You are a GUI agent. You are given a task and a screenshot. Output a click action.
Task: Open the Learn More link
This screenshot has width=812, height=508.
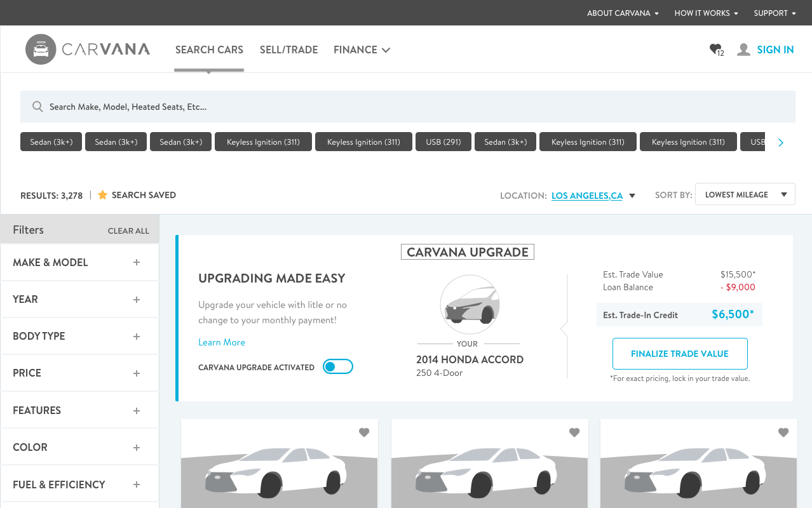[222, 342]
